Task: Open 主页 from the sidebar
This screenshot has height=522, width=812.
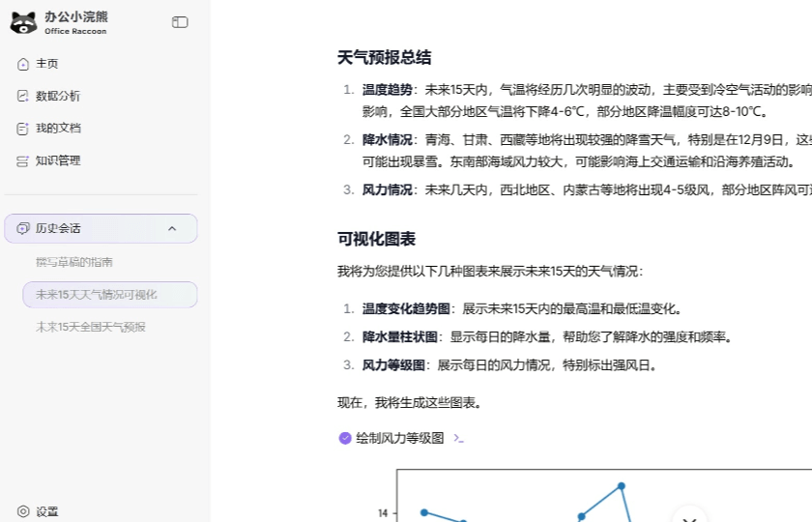Action: (46, 64)
